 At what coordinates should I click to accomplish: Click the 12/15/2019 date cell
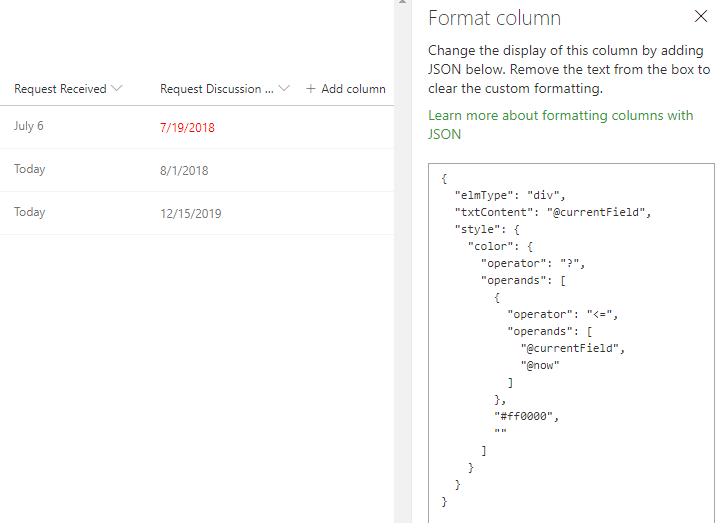(191, 214)
